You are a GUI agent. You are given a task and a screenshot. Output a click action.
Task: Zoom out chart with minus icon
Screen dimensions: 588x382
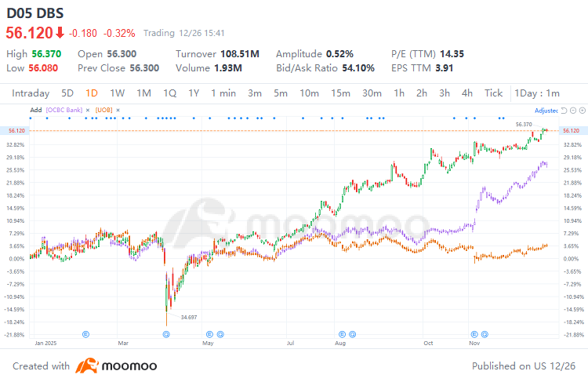tap(573, 111)
